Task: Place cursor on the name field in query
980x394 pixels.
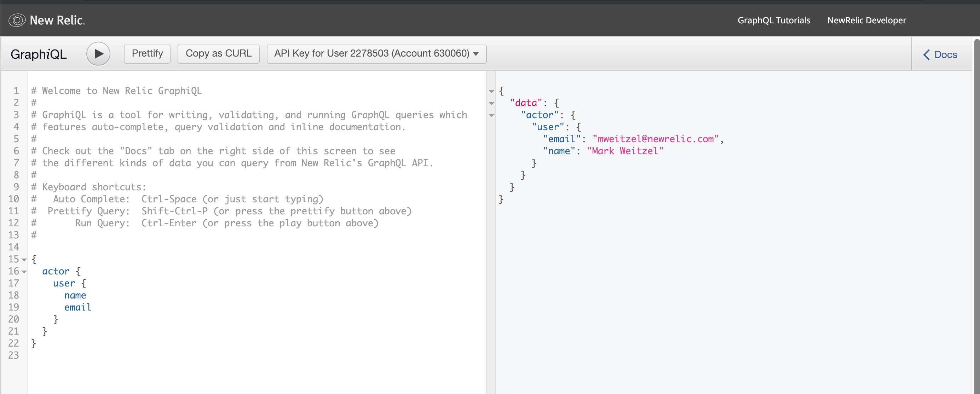Action: pos(75,296)
